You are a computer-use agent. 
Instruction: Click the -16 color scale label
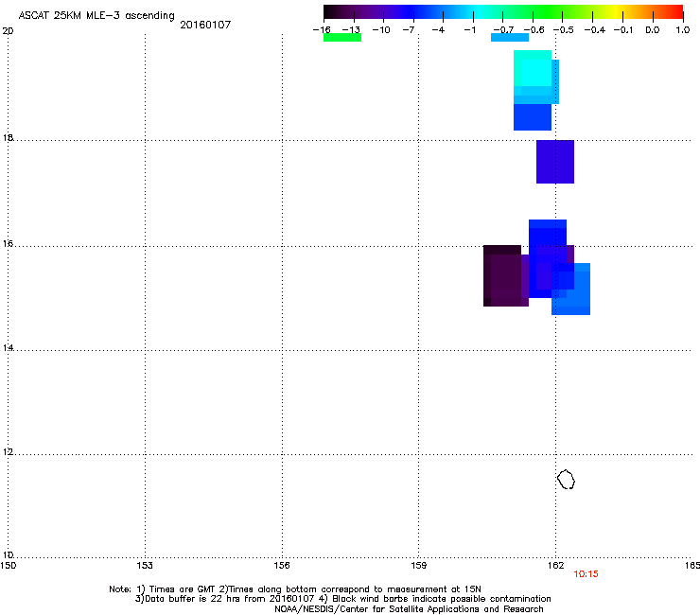coord(322,30)
